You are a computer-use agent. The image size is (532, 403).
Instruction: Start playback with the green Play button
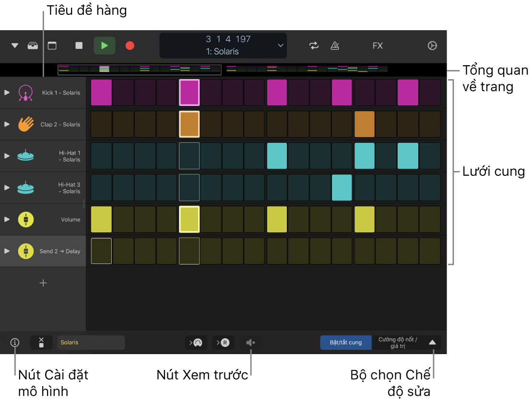(x=105, y=46)
